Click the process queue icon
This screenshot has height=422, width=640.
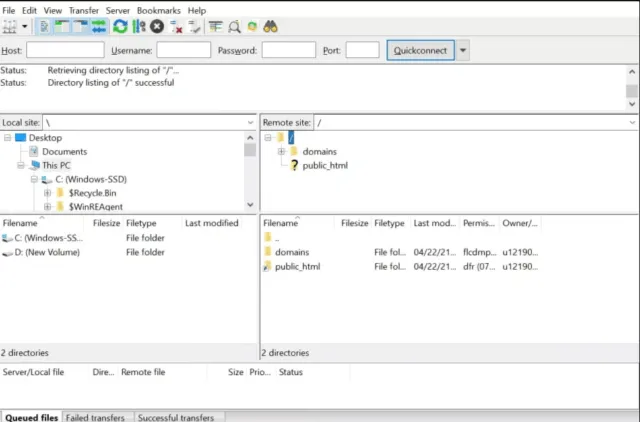138,26
